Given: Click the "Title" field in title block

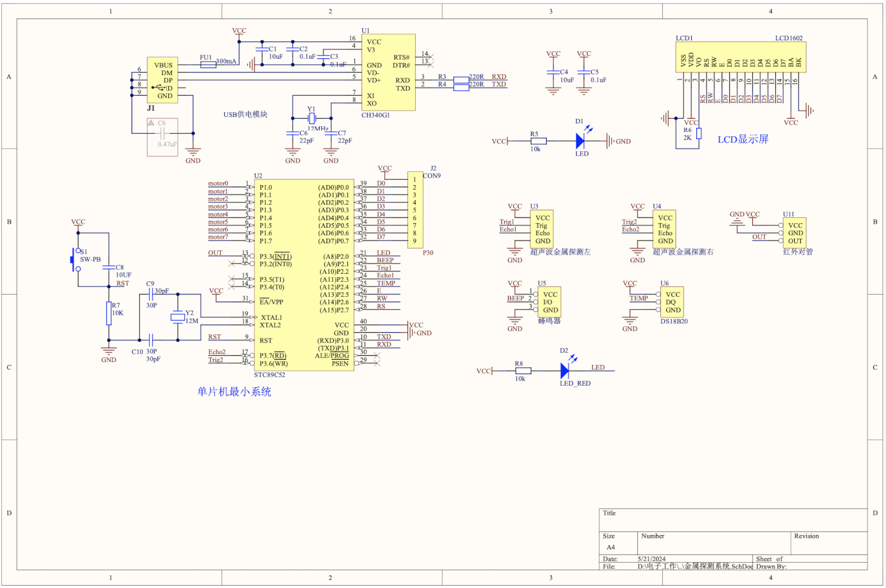Looking at the screenshot, I should (x=733, y=520).
